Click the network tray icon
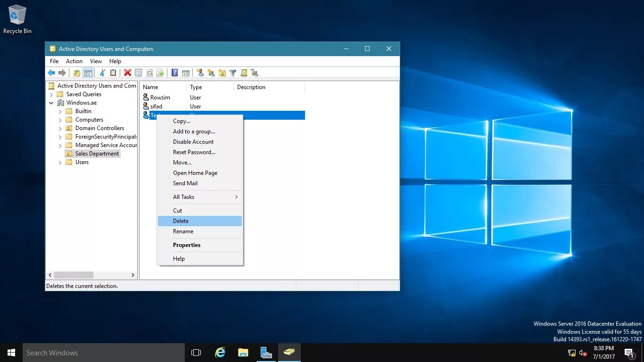Viewport: 644px width, 362px height. coord(572,353)
